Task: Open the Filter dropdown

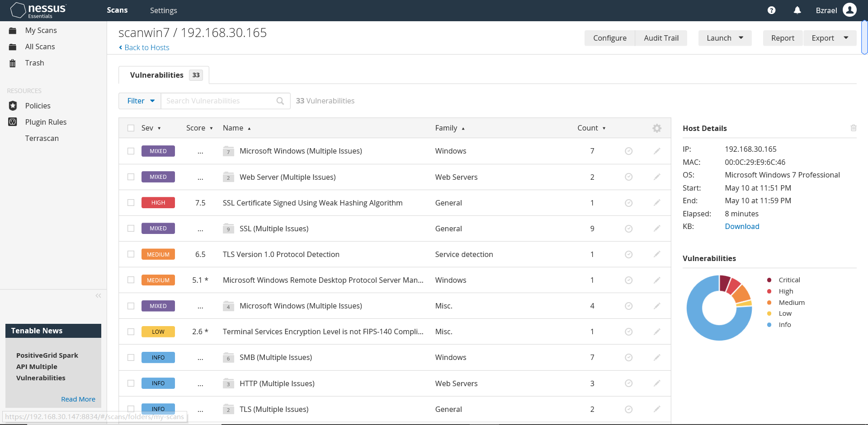Action: point(140,101)
